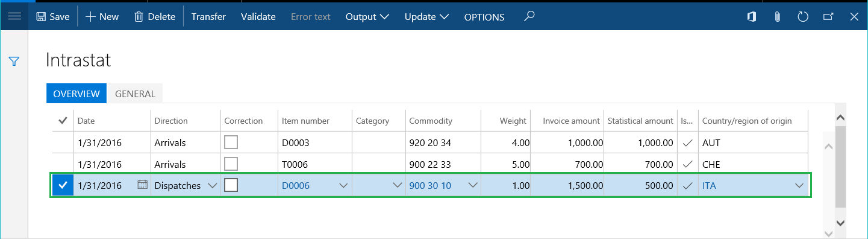The width and height of the screenshot is (868, 239).
Task: Click the search magnifier icon in toolbar
Action: point(529,16)
